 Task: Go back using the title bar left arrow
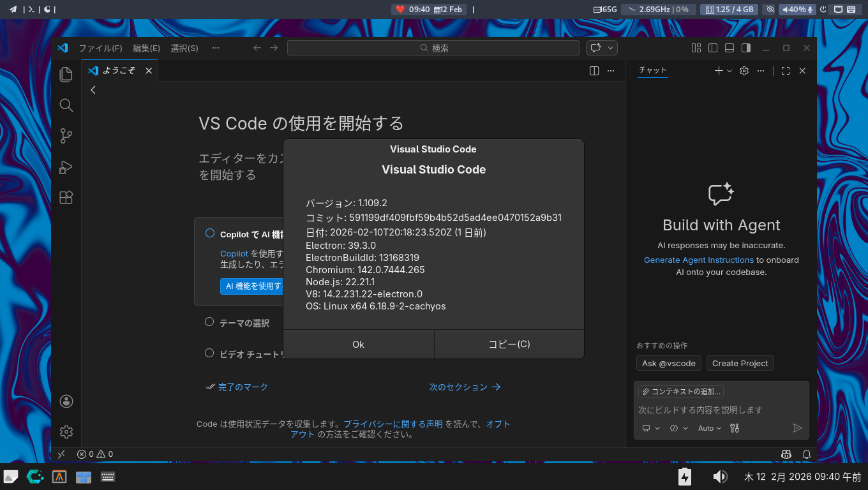257,48
